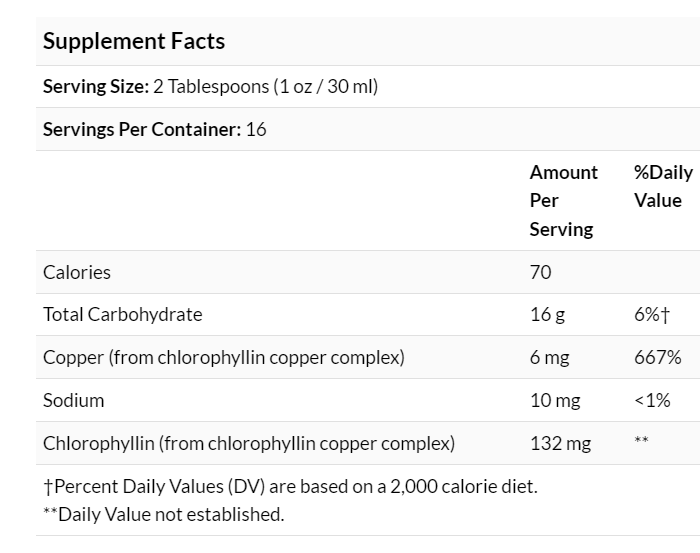Click the %Daily Value column header

[663, 186]
